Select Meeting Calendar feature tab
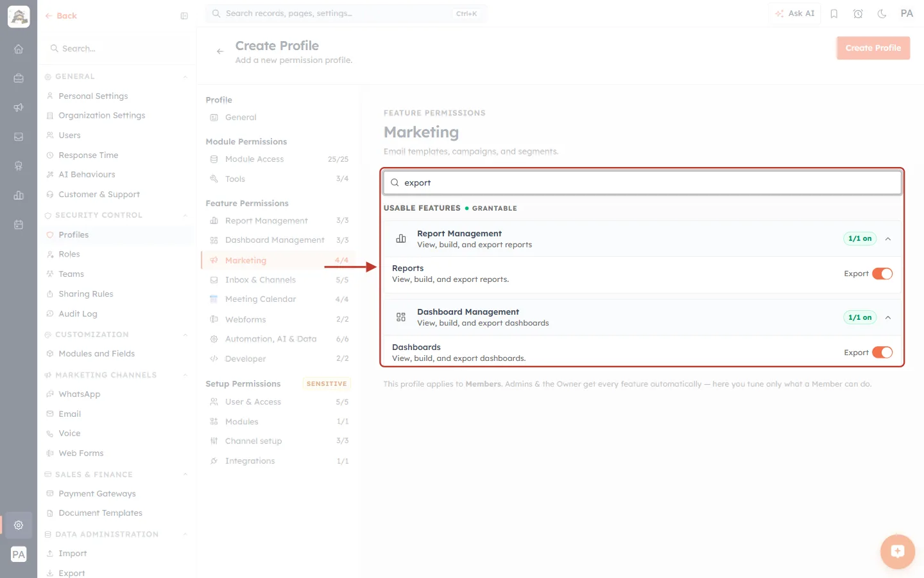This screenshot has width=924, height=578. click(x=278, y=299)
